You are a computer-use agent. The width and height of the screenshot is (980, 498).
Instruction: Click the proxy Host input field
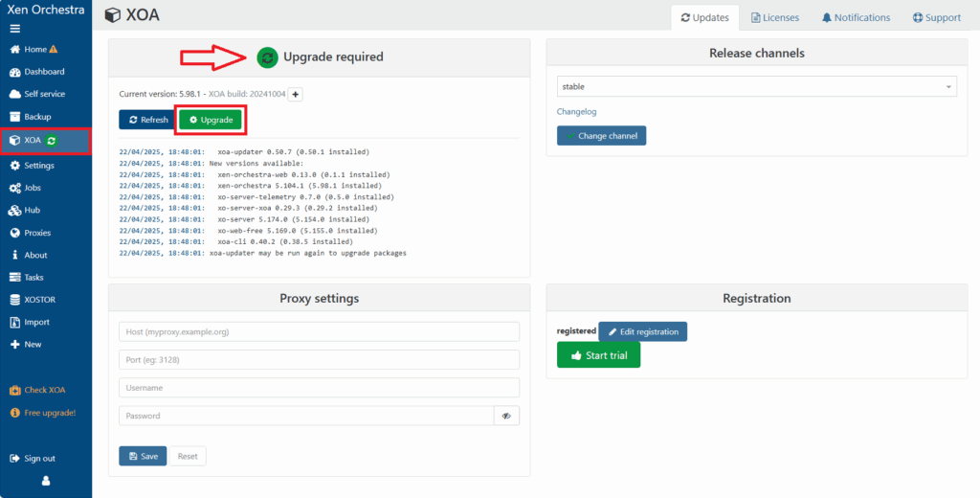click(x=319, y=331)
